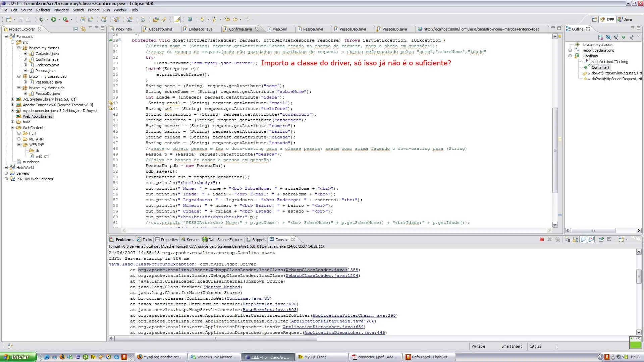Image resolution: width=644 pixels, height=362 pixels.
Task: Toggle Scroll Lock in Console toolbar
Action: coord(575,240)
